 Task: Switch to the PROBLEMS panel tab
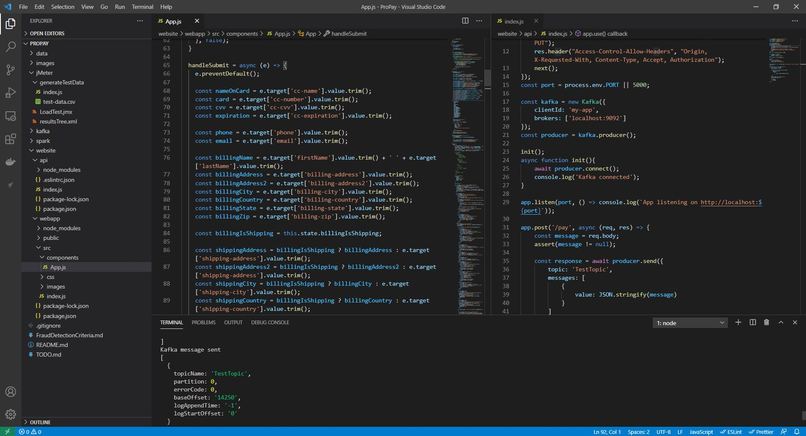point(204,322)
